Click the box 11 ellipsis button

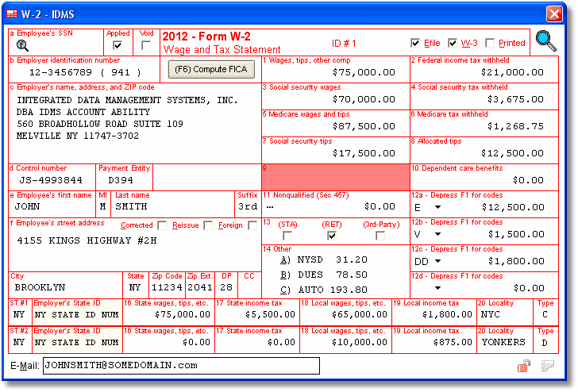(x=270, y=206)
